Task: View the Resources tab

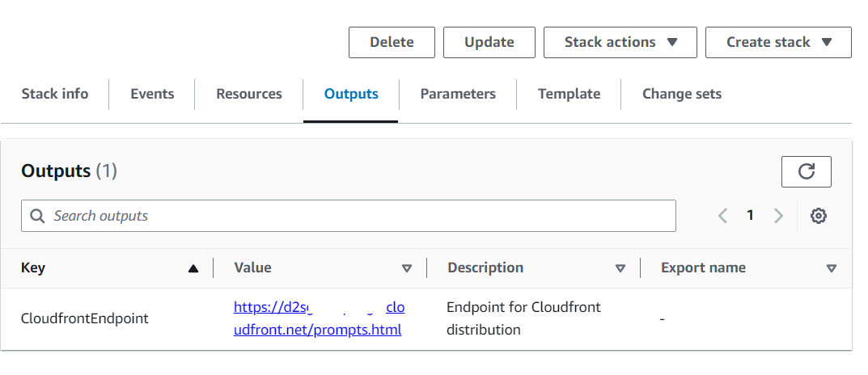Action: [x=249, y=94]
